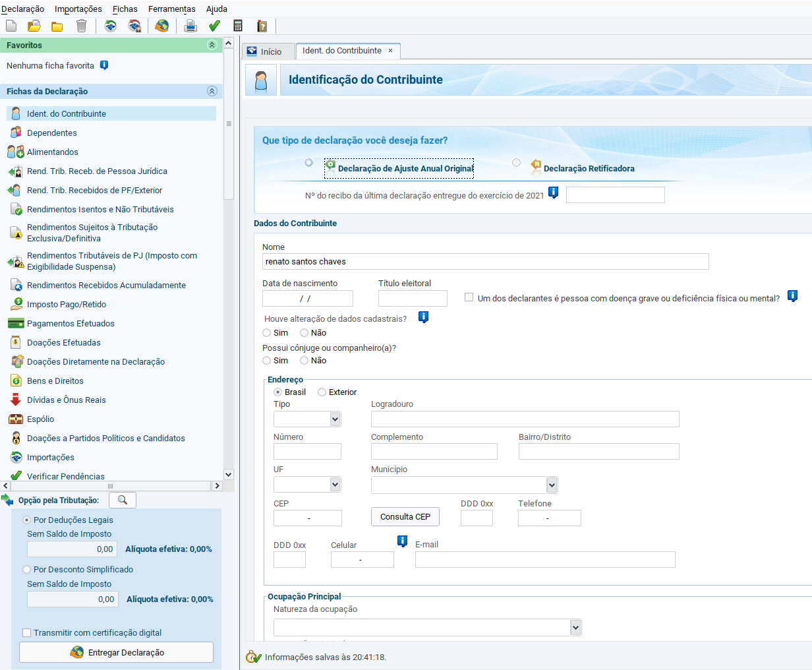Check the doença grave ou deficiência checkbox

coord(469,297)
